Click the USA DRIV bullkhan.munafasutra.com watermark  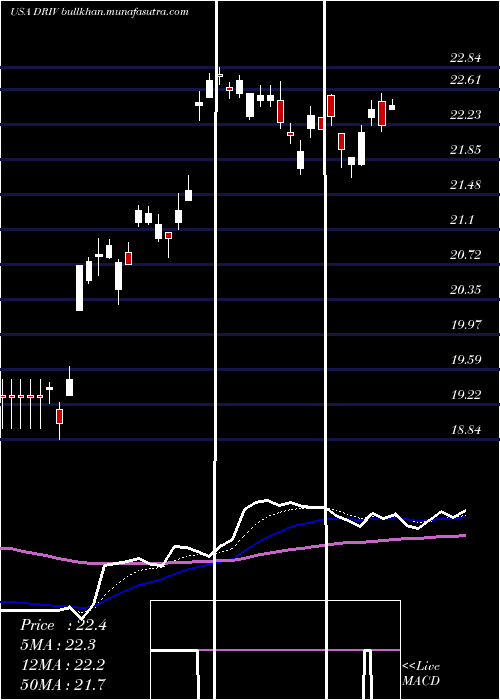coord(99,12)
